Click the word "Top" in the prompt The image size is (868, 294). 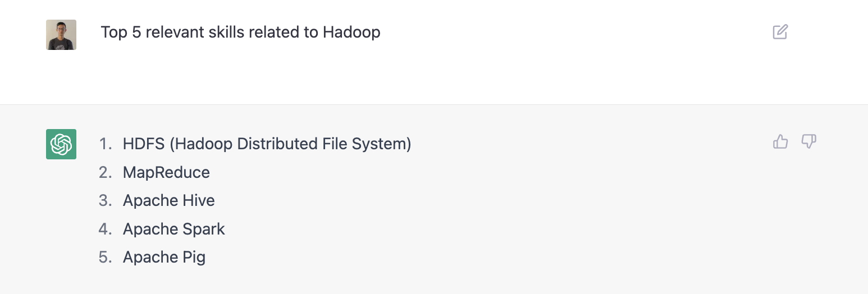pos(114,33)
